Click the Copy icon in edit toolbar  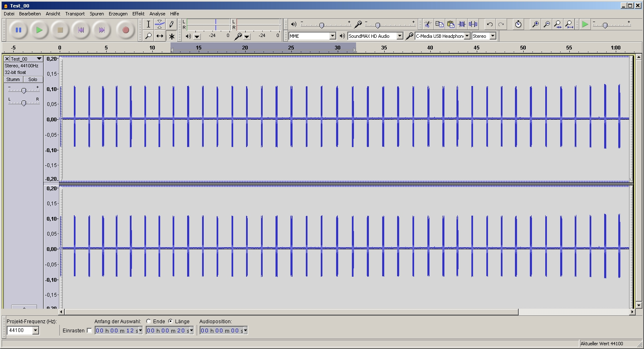[x=439, y=24]
